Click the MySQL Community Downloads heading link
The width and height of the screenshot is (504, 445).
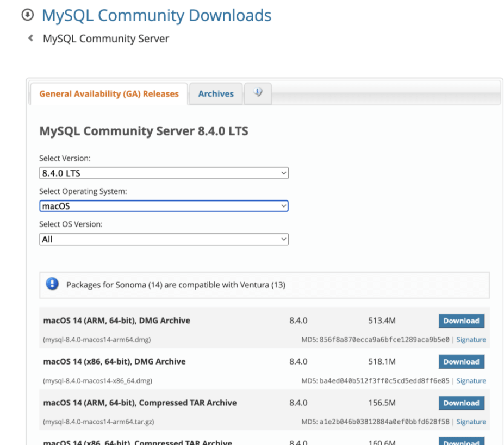(157, 16)
